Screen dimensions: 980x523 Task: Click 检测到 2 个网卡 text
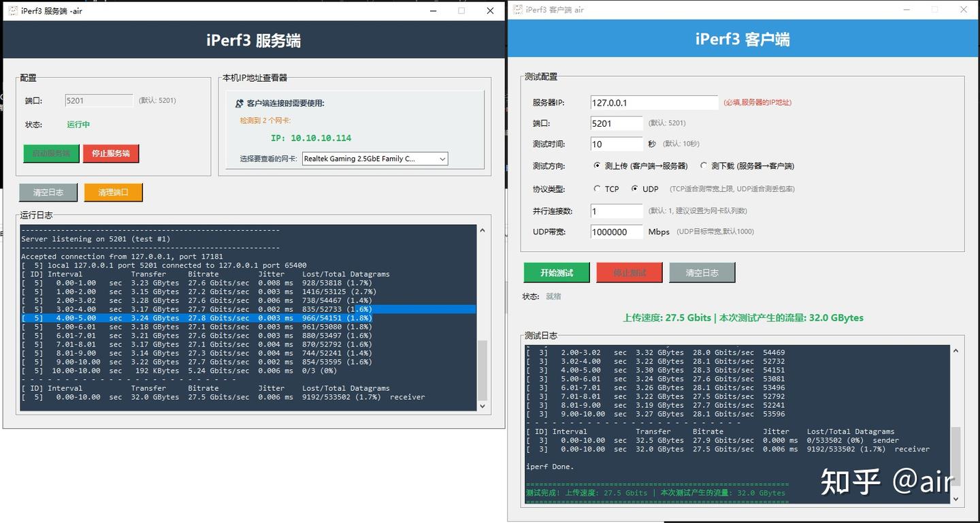tap(265, 120)
